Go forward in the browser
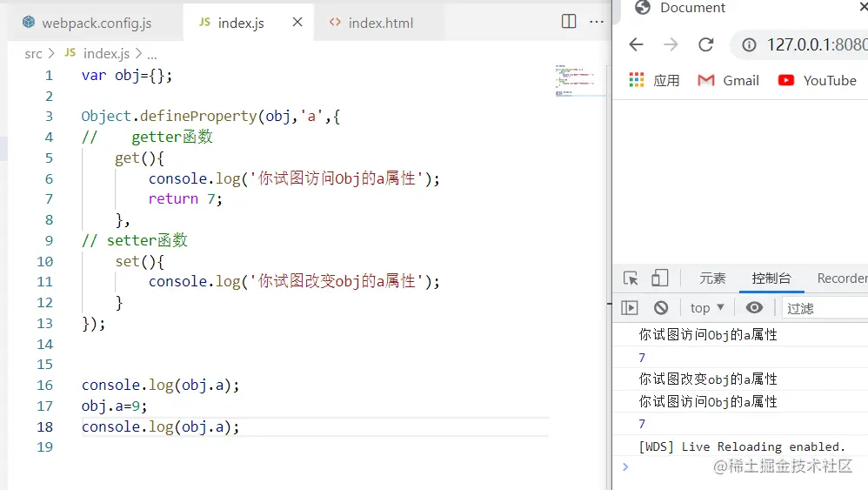 (x=671, y=44)
